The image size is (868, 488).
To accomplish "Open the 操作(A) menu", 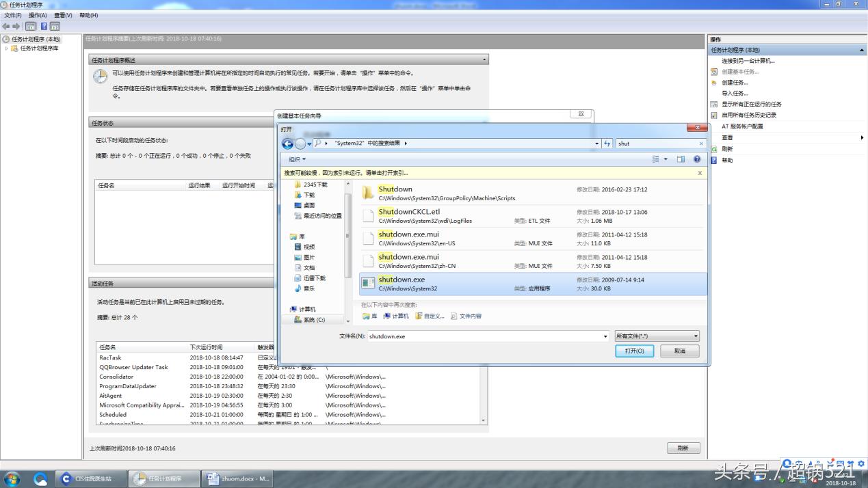I will tap(38, 15).
